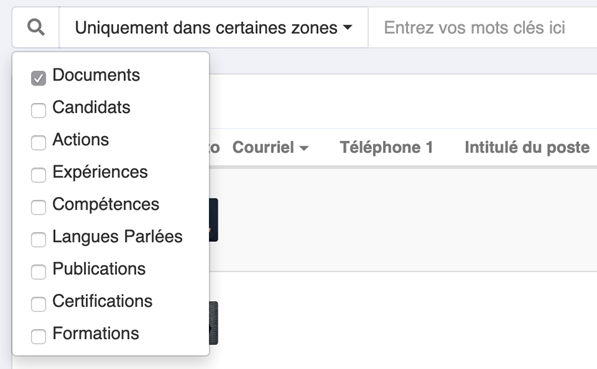Check the Certifications checkbox
The image size is (597, 369).
(38, 304)
